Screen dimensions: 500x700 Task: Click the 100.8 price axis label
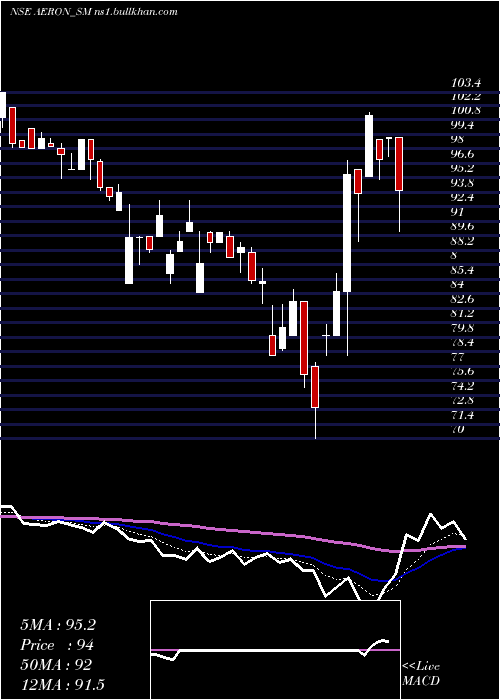pyautogui.click(x=466, y=111)
